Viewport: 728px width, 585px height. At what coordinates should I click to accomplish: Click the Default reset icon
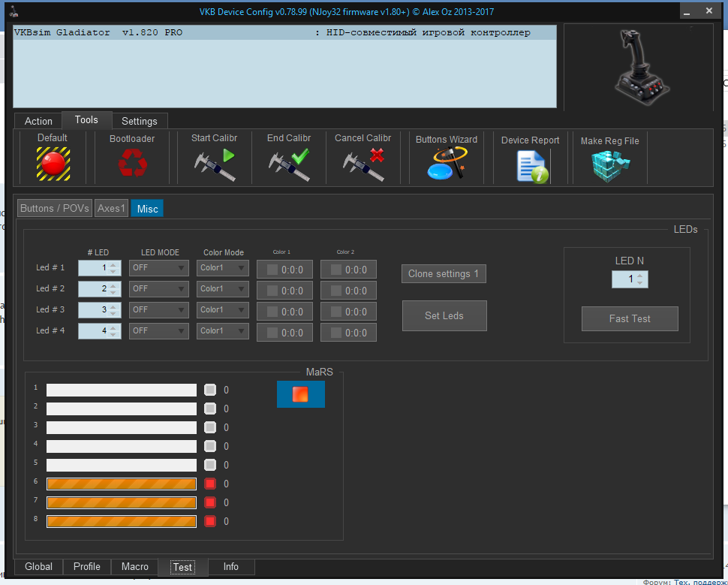click(53, 161)
